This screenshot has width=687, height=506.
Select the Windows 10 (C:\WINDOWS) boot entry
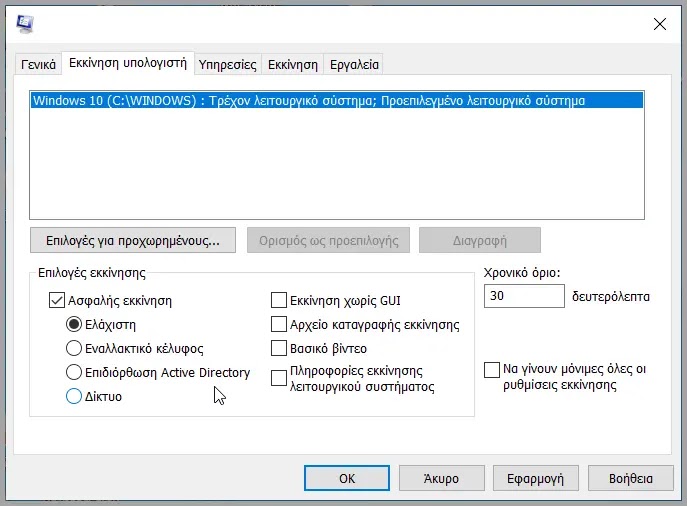pyautogui.click(x=337, y=100)
